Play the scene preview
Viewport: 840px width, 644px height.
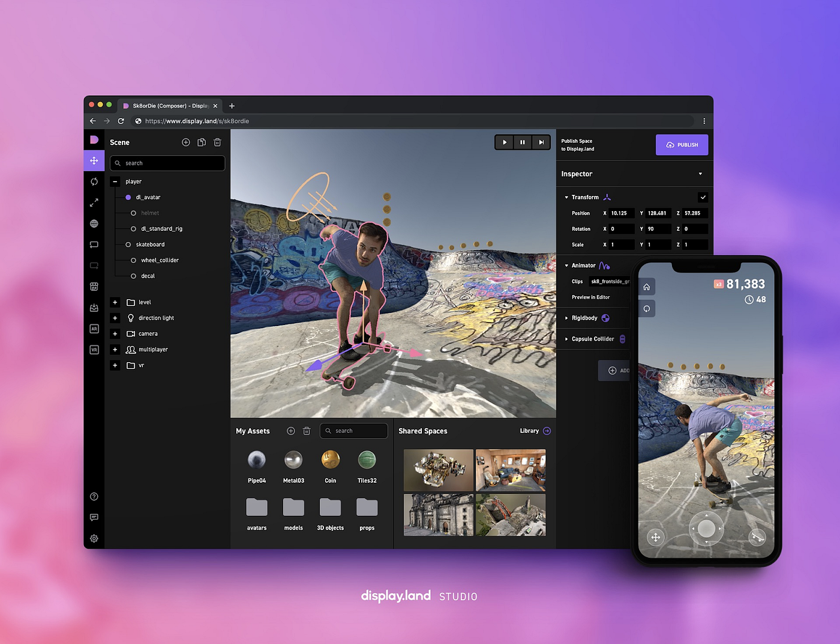(505, 143)
